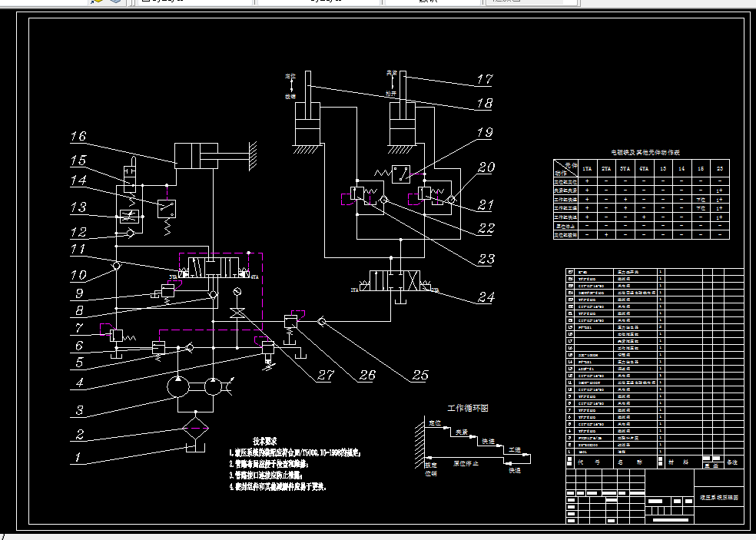Click technical requirement line 2 text
Screen dimensions: 756x540
click(269, 464)
